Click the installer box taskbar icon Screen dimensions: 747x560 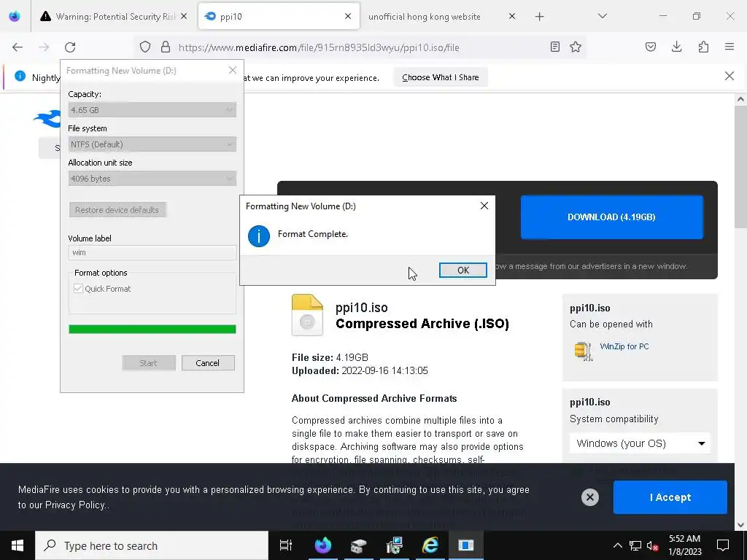[359, 545]
